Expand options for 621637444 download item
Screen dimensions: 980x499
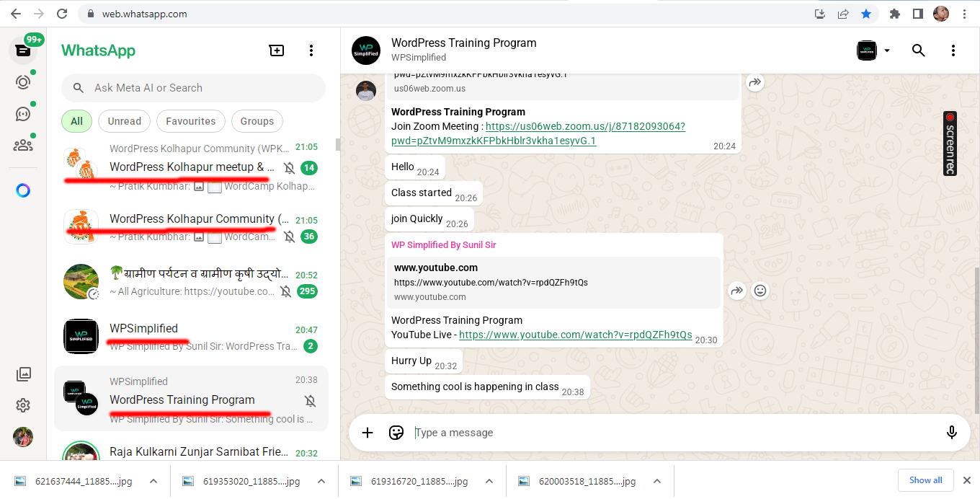153,481
